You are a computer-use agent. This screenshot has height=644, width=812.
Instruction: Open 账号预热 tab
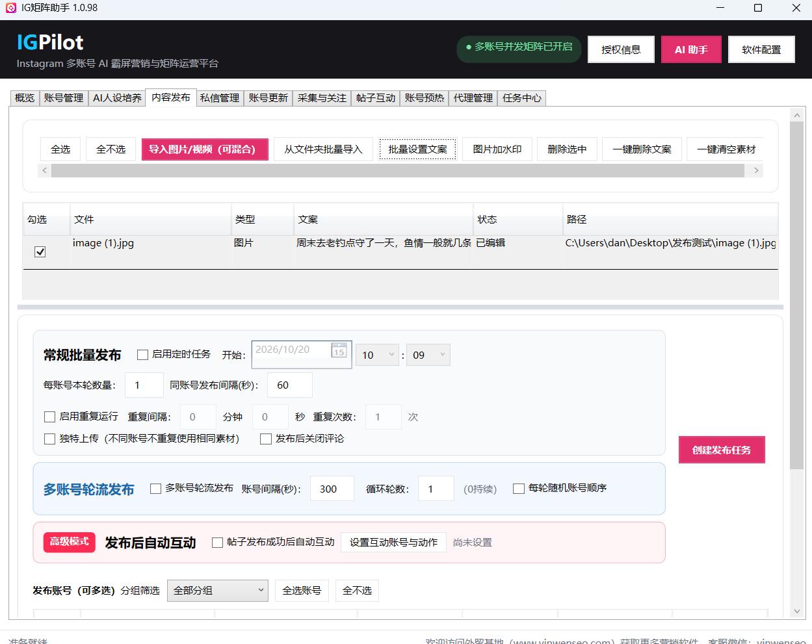pyautogui.click(x=425, y=98)
